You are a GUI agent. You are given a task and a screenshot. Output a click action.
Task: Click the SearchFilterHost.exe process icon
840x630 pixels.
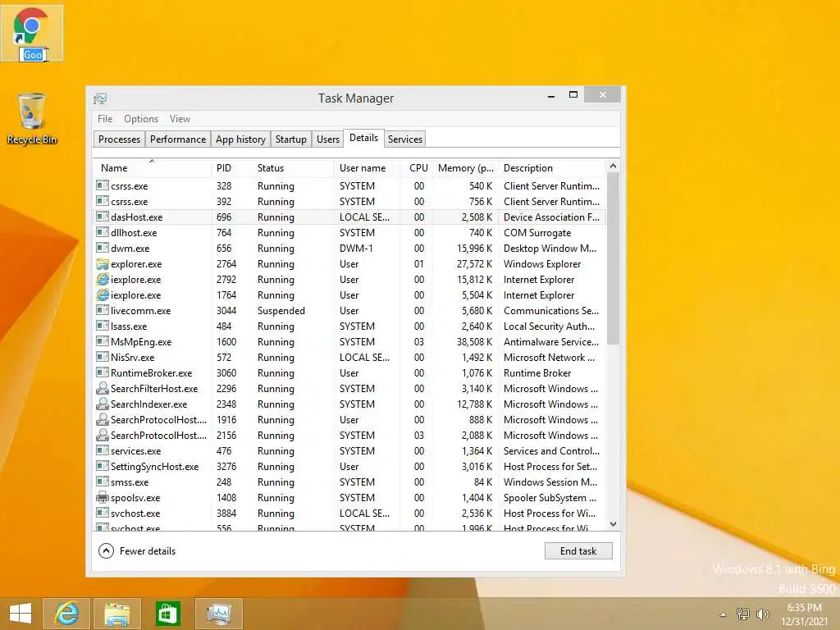[103, 388]
